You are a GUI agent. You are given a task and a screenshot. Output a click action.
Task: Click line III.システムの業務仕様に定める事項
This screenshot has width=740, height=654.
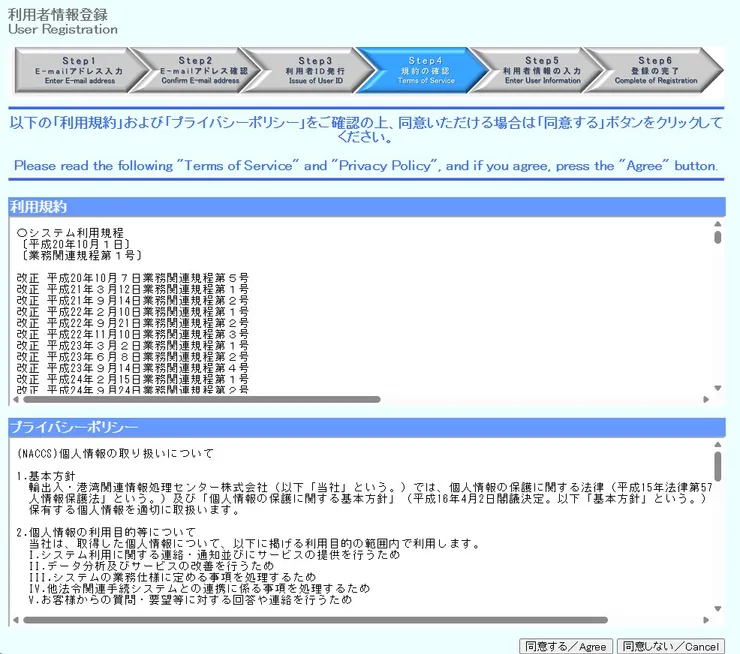[172, 577]
